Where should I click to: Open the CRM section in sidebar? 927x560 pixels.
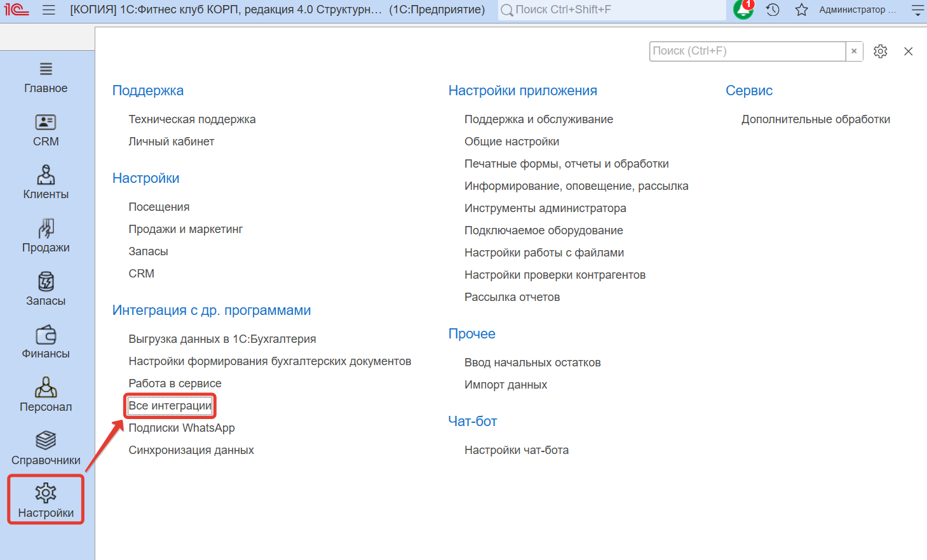tap(46, 130)
